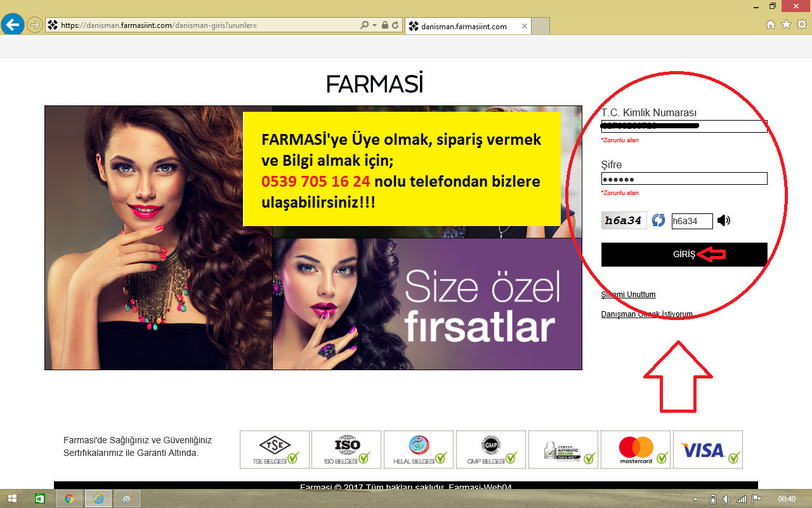Image resolution: width=812 pixels, height=508 pixels.
Task: Click the yellow contact info banner
Action: point(402,169)
